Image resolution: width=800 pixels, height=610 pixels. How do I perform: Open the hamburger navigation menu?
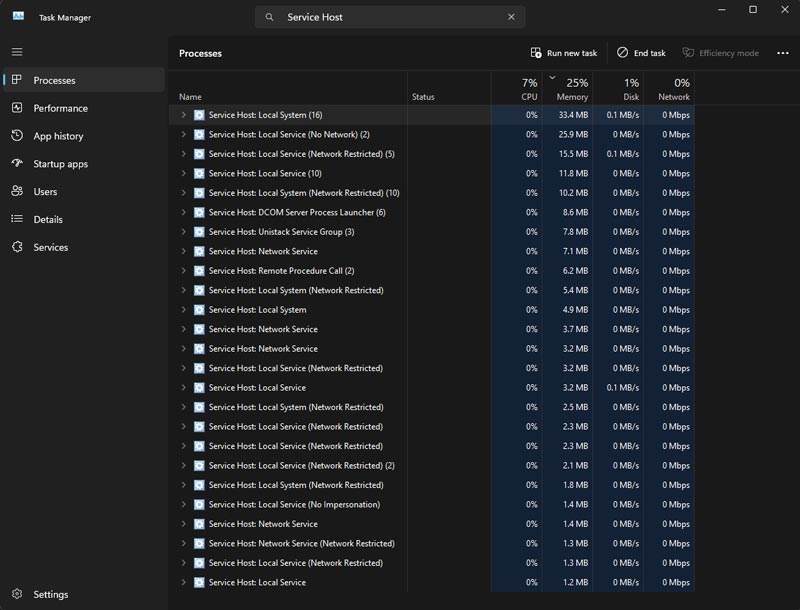click(17, 52)
